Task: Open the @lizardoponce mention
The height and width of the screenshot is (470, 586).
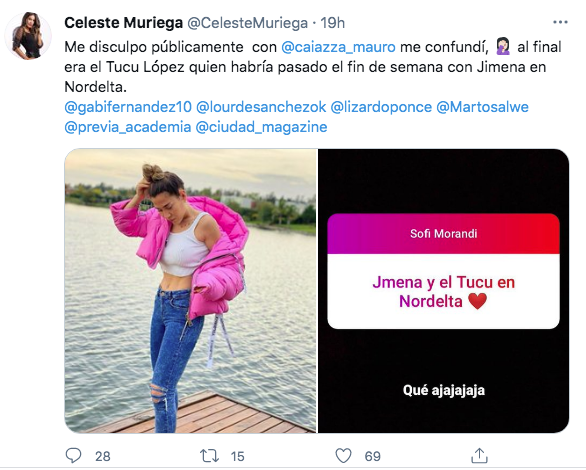Action: pos(381,107)
